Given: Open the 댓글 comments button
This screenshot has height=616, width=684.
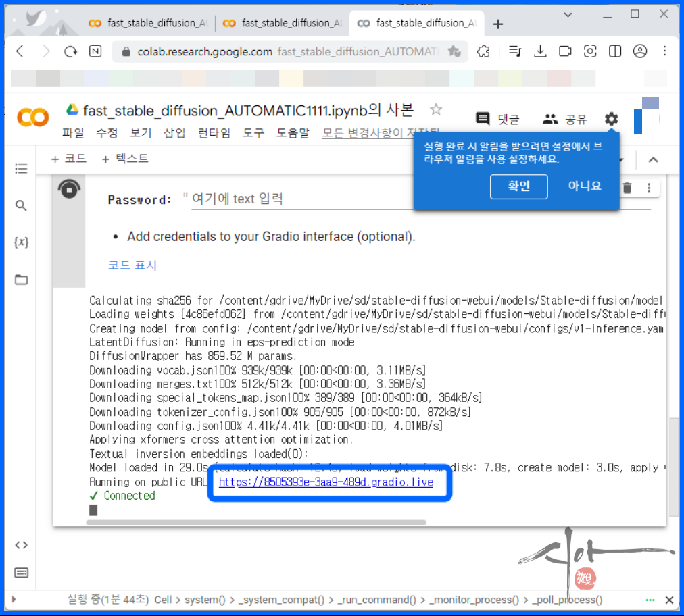Looking at the screenshot, I should (x=497, y=119).
